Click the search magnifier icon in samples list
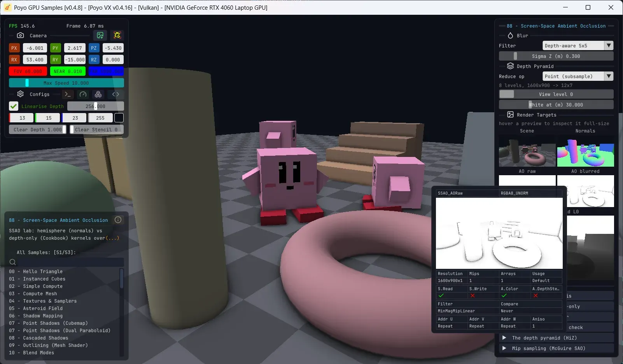623x364 pixels. (12, 262)
